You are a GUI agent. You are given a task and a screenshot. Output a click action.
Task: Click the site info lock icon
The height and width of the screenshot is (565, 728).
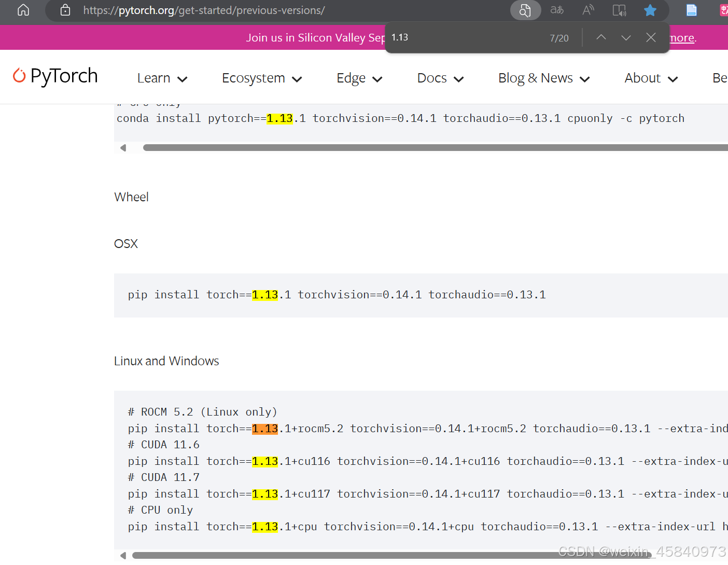coord(65,10)
